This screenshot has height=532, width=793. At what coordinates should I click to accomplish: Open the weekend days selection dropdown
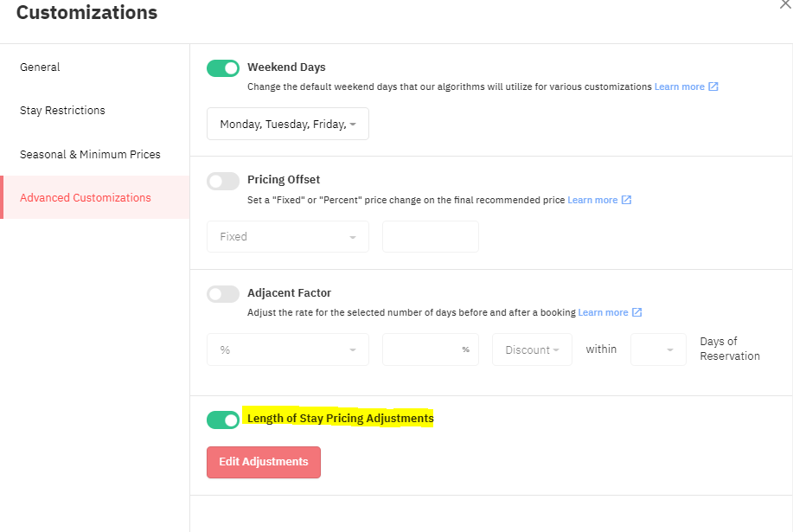(x=288, y=124)
